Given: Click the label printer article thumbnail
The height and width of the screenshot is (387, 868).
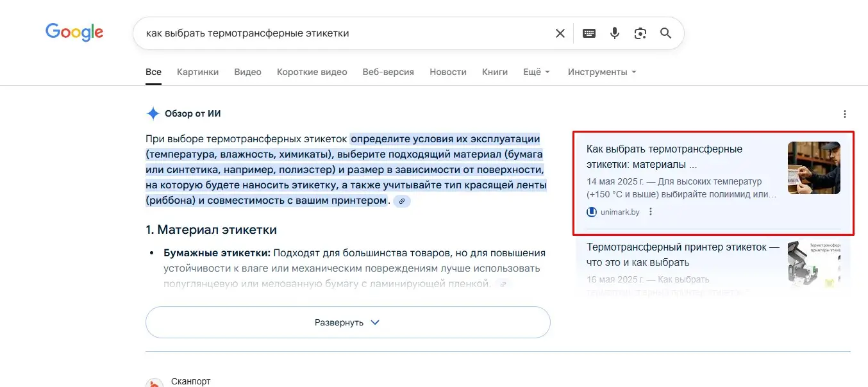Looking at the screenshot, I should (814, 264).
